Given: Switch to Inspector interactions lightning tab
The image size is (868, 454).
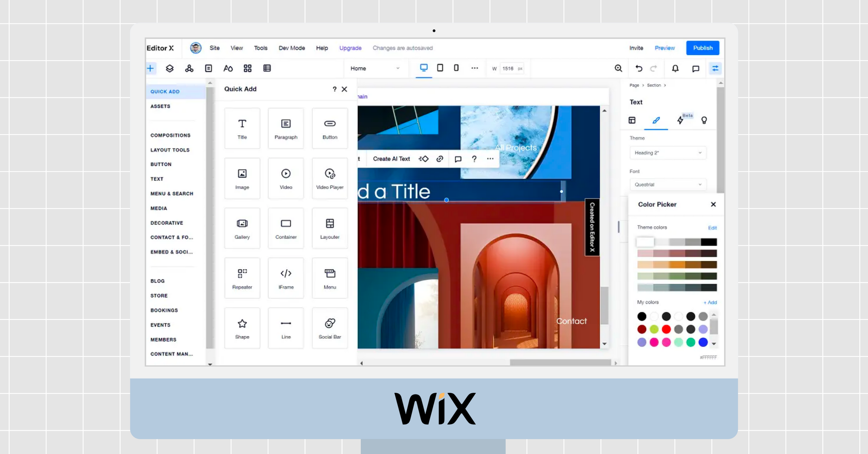Looking at the screenshot, I should click(680, 120).
